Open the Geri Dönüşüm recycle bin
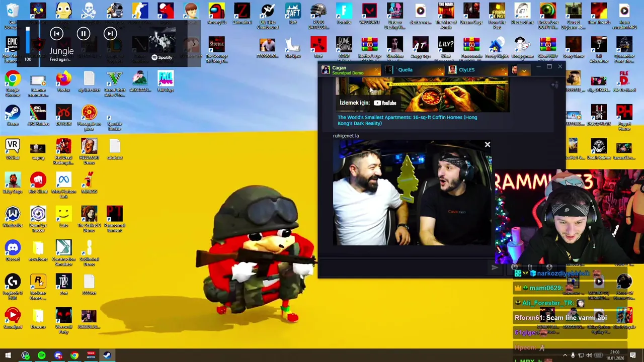Viewport: 644px width, 362px height. [x=13, y=16]
